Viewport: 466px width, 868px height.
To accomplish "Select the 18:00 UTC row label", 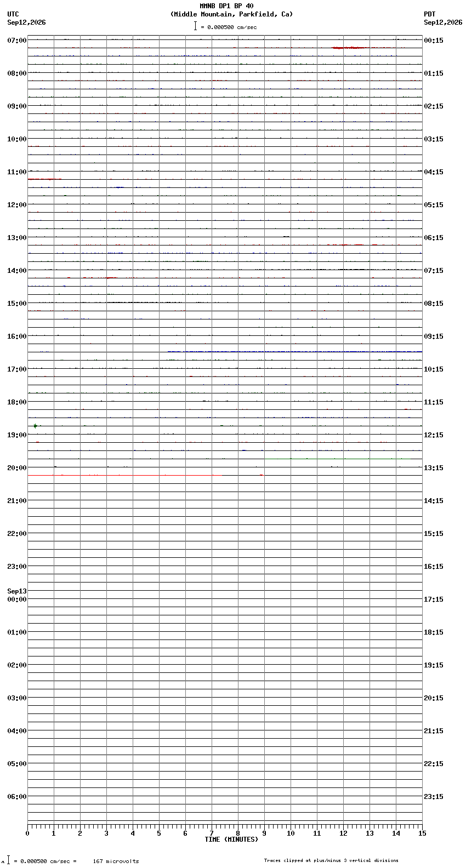I will pyautogui.click(x=17, y=402).
